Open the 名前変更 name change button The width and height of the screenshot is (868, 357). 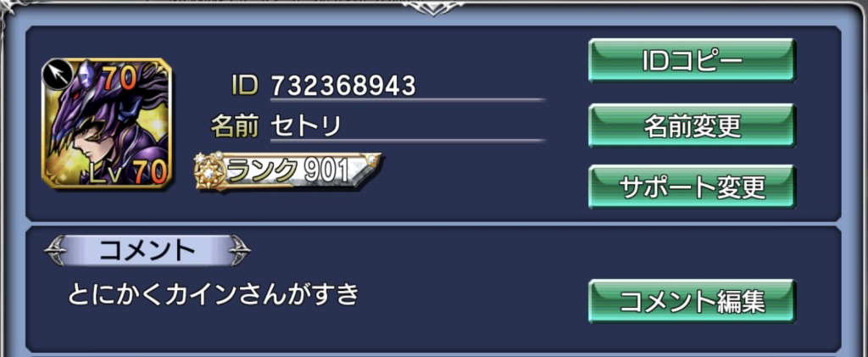[692, 126]
